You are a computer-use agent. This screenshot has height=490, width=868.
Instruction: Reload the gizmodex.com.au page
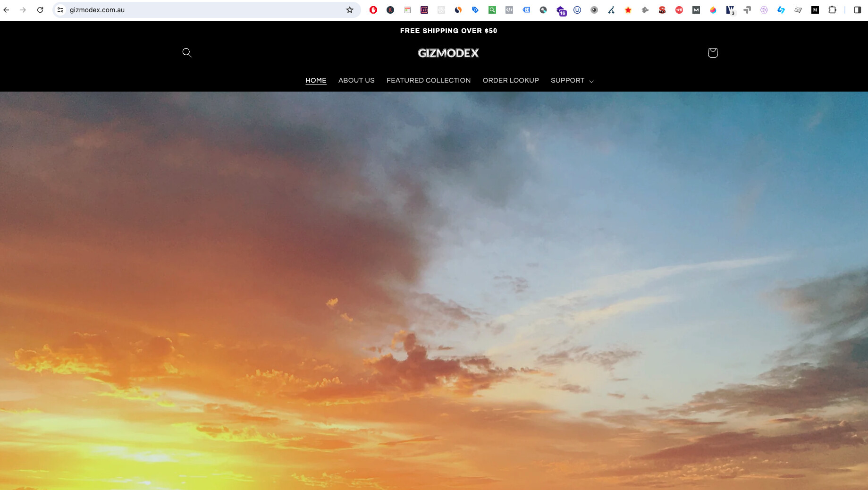(40, 10)
